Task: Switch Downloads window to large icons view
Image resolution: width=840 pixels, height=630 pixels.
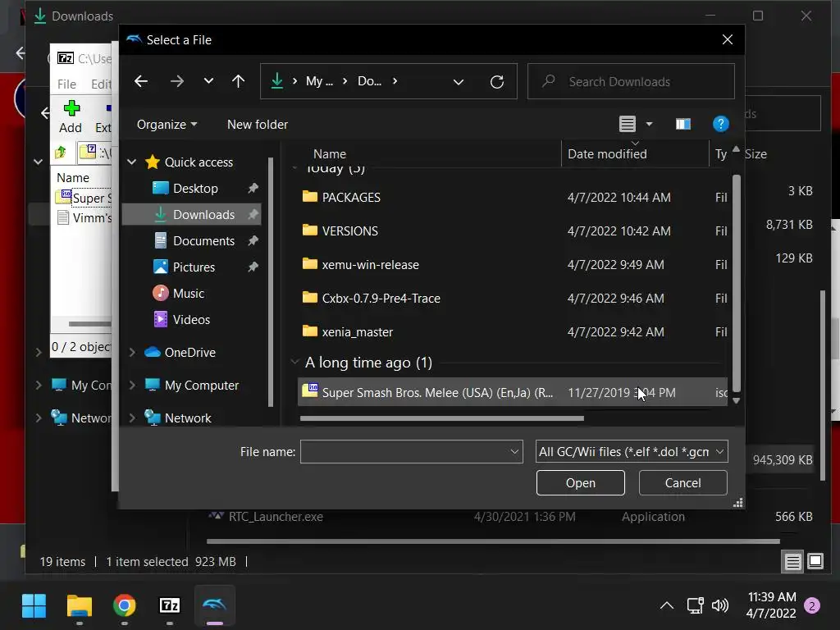Action: [x=815, y=561]
